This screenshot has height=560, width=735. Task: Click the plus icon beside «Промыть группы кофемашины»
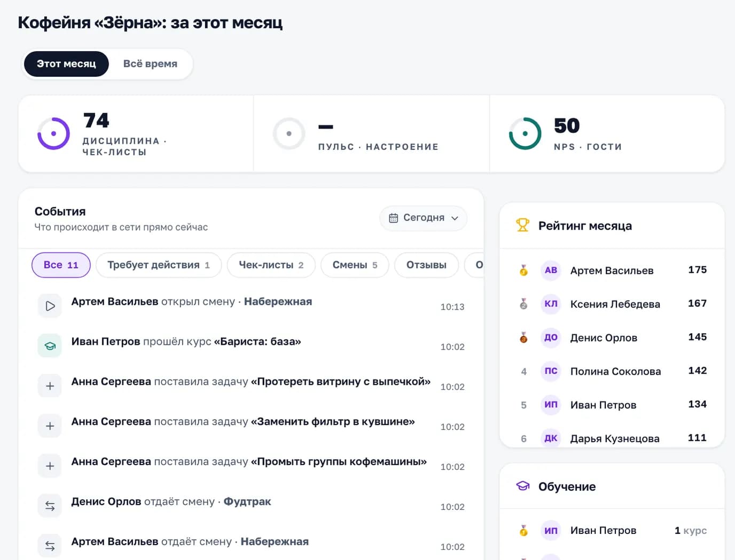50,466
